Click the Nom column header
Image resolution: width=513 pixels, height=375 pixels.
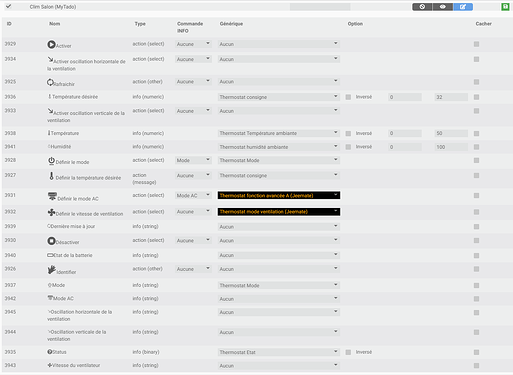[55, 24]
